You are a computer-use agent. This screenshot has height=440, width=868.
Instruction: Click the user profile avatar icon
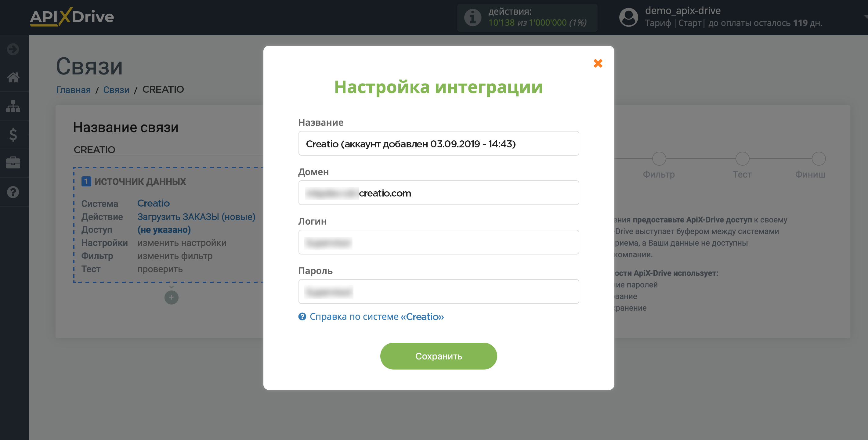coord(628,17)
